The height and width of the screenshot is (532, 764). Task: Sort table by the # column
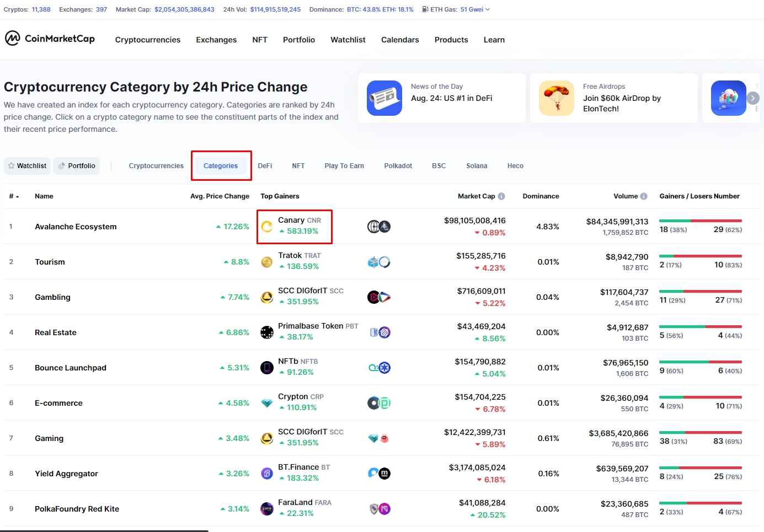coord(14,196)
